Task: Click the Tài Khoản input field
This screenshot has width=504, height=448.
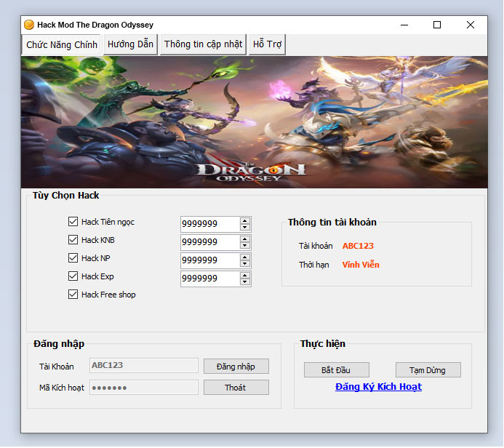Action: tap(144, 365)
